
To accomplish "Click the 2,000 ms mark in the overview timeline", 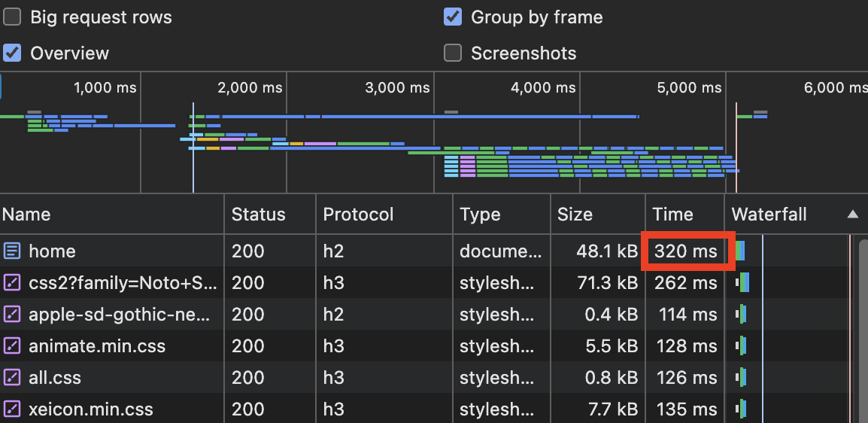I will click(x=250, y=87).
